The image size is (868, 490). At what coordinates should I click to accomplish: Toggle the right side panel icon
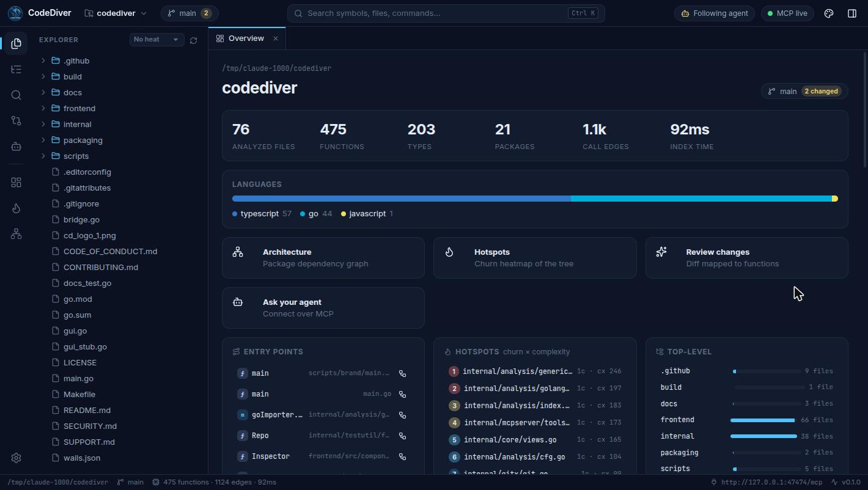(x=852, y=13)
